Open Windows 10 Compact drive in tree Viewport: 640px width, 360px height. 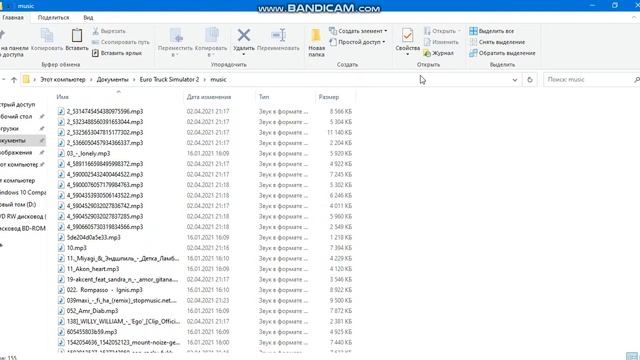click(x=23, y=192)
